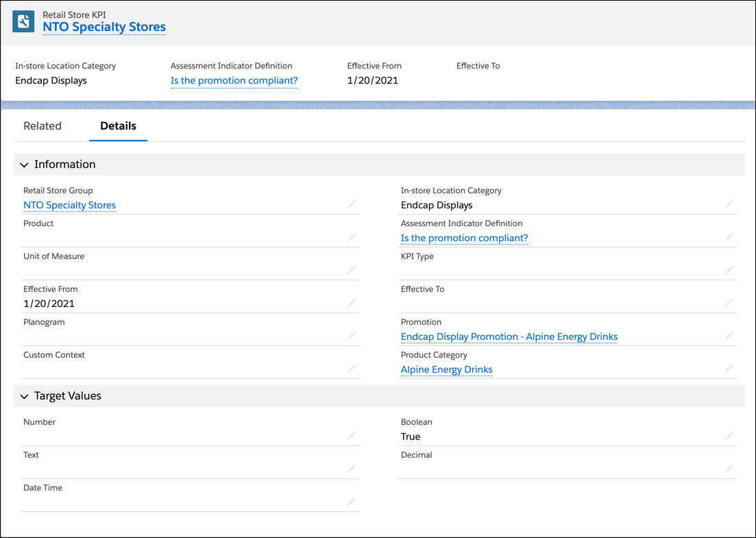Edit Assessment Indicator Definition pencil icon
Image resolution: width=756 pixels, height=538 pixels.
[729, 238]
